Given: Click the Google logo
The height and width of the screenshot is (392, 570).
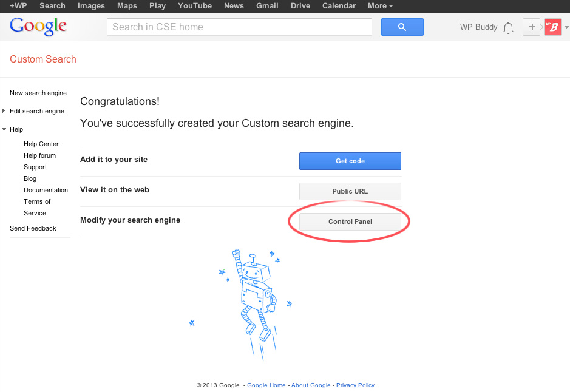Looking at the screenshot, I should 38,27.
